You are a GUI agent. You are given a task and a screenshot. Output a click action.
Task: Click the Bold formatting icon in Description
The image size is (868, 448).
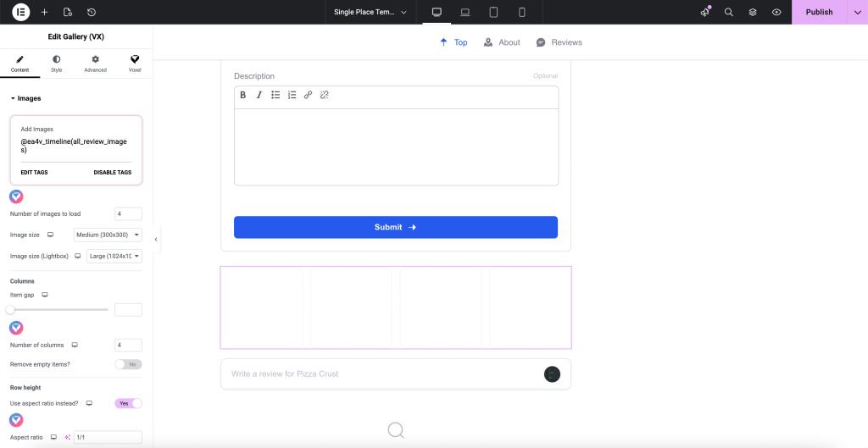coord(243,95)
